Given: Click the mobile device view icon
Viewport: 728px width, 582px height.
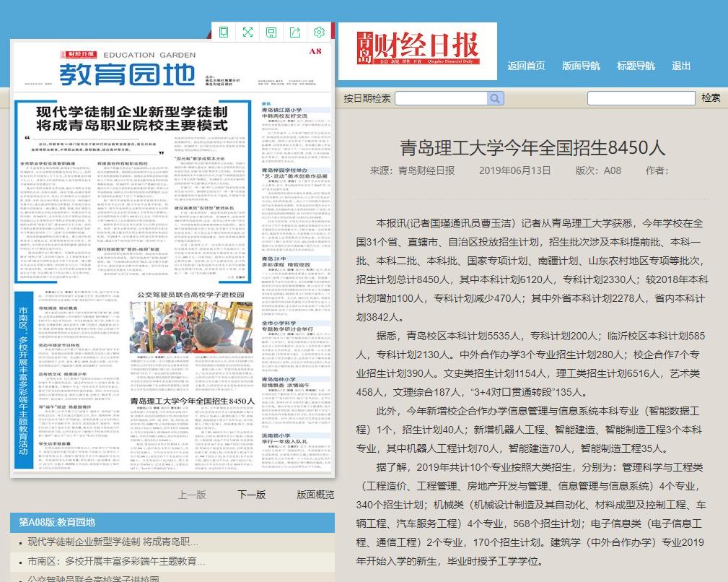Looking at the screenshot, I should (x=224, y=32).
